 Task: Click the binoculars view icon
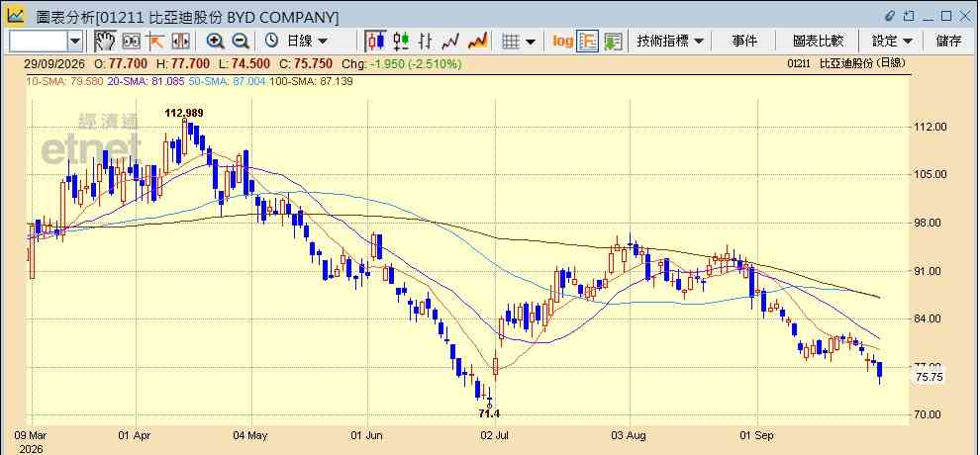click(132, 42)
